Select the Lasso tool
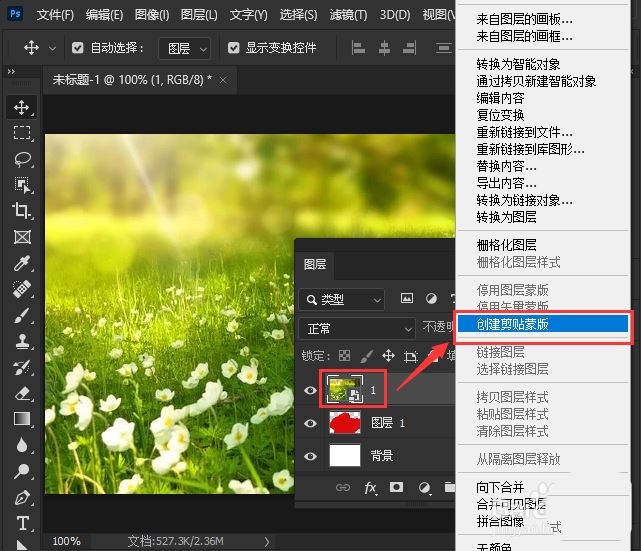Viewport: 641px width, 551px height. pos(22,159)
